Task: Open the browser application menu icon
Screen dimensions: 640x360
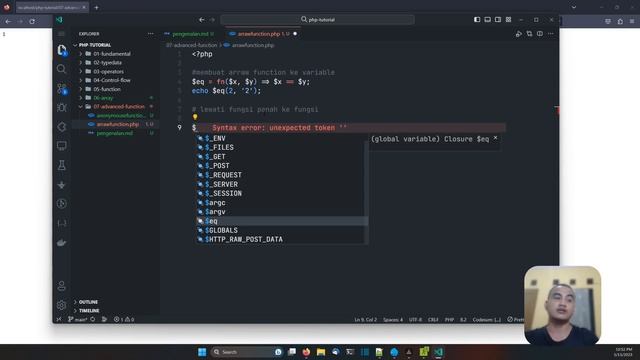Action: [631, 21]
